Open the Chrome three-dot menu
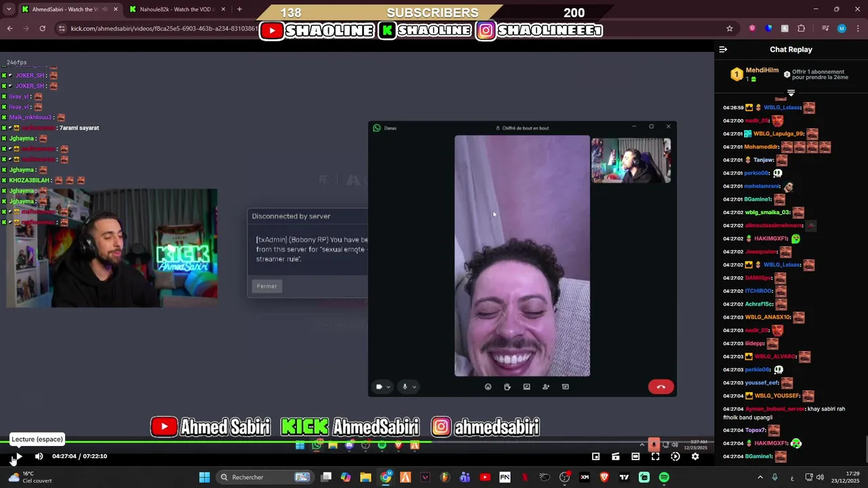This screenshot has width=868, height=488. click(858, 28)
